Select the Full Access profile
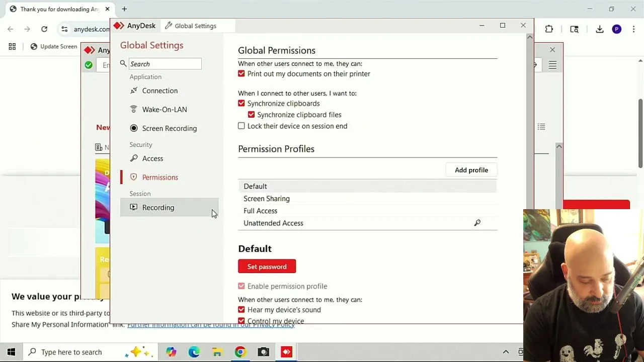The height and width of the screenshot is (362, 644). (x=367, y=211)
